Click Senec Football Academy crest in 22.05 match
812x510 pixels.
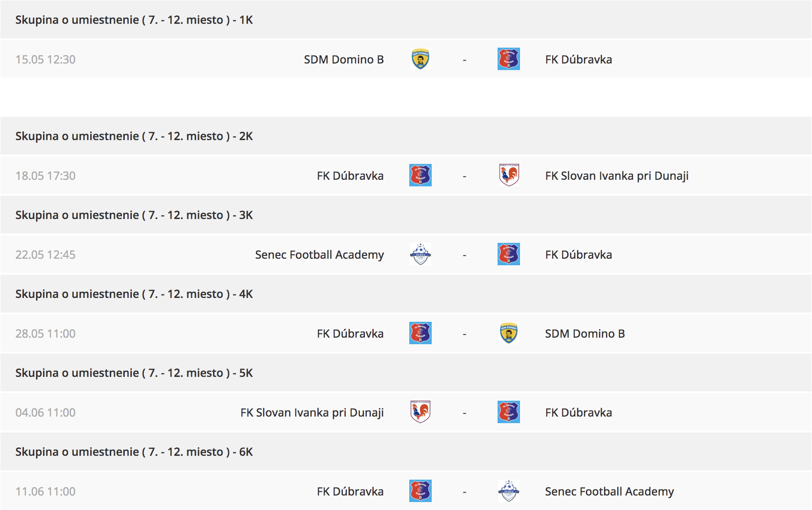point(420,255)
